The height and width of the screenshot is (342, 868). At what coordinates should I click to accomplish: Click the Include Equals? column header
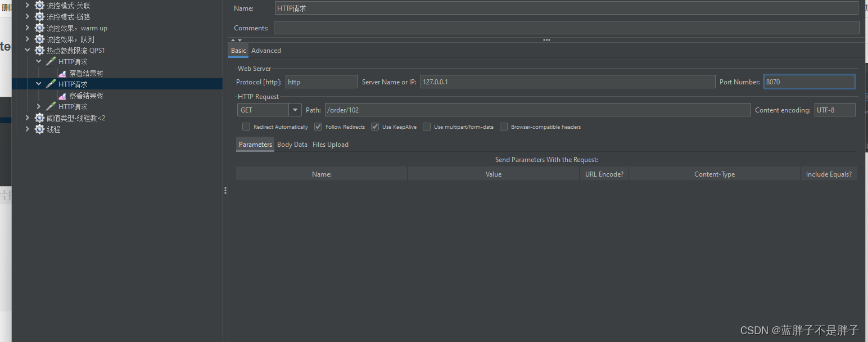[829, 174]
